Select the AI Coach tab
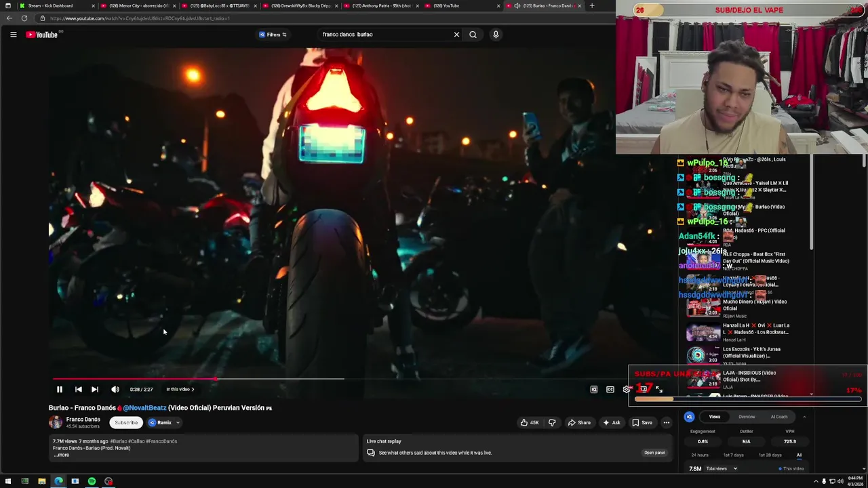Image resolution: width=868 pixels, height=488 pixels. coord(779,417)
